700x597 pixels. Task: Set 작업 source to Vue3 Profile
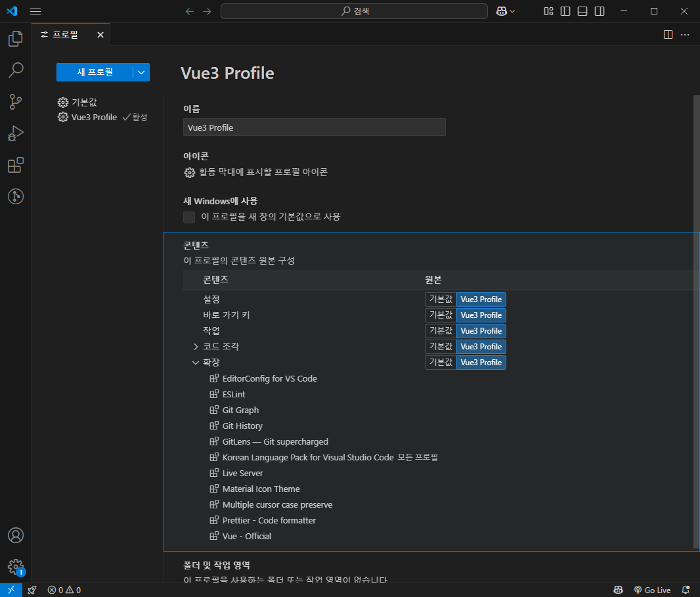point(481,331)
